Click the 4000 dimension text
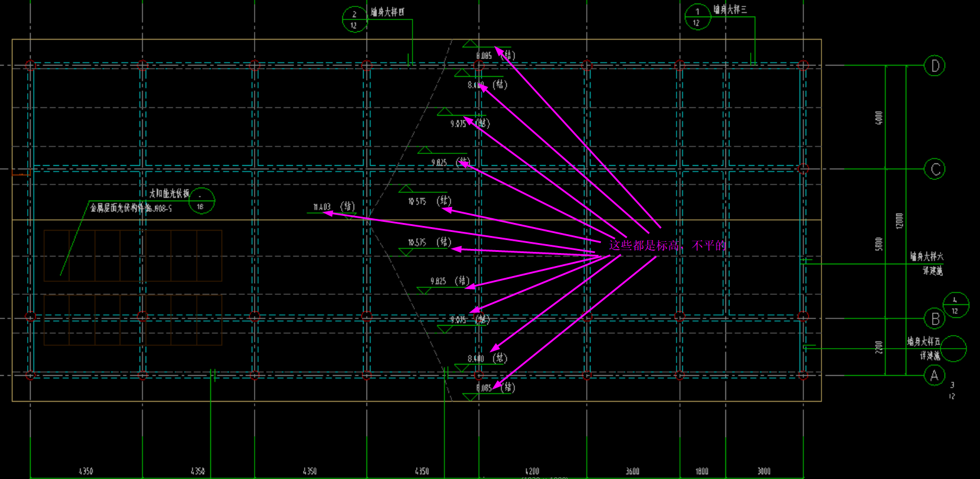This screenshot has height=479, width=980. [879, 118]
